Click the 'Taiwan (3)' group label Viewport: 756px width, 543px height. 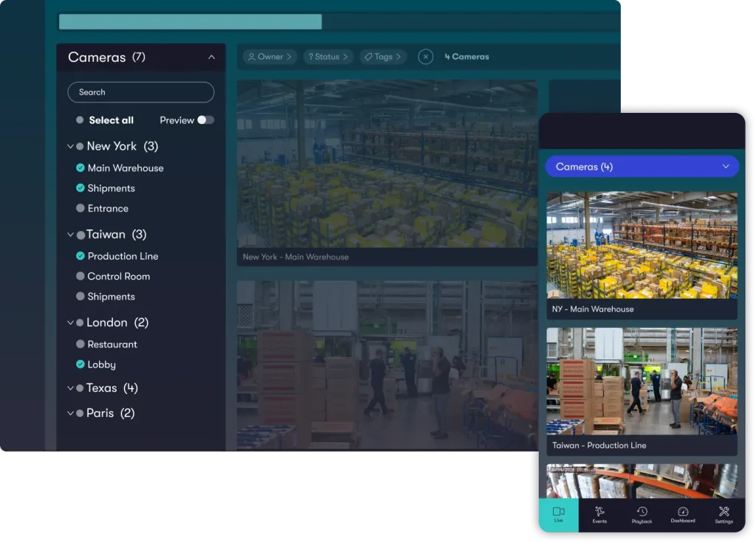coord(116,234)
